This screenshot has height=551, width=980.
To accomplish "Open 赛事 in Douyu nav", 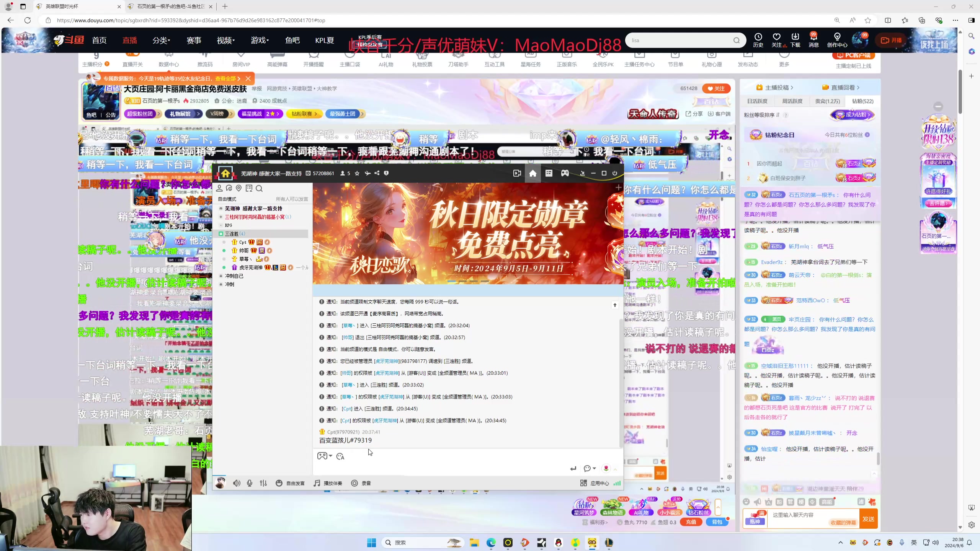I will point(194,40).
